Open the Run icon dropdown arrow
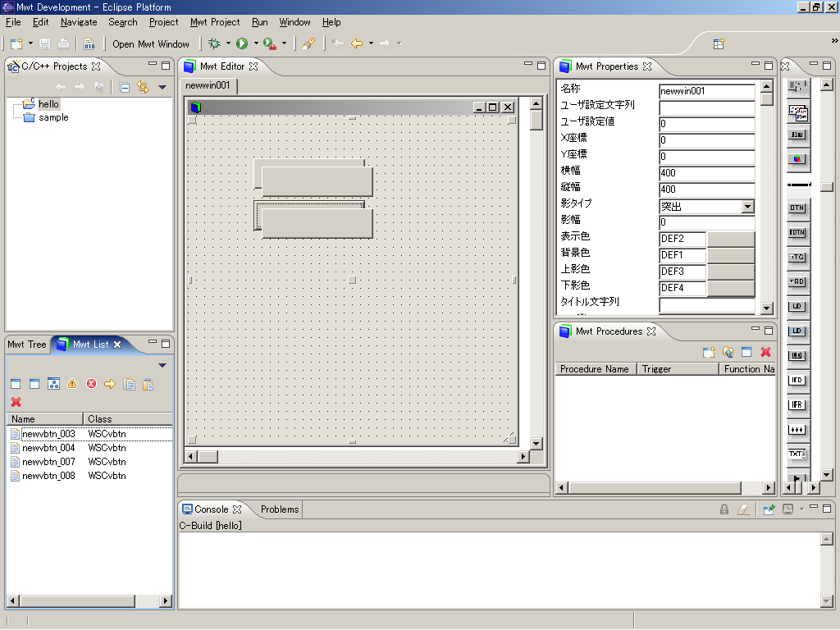This screenshot has width=840, height=630. point(256,43)
